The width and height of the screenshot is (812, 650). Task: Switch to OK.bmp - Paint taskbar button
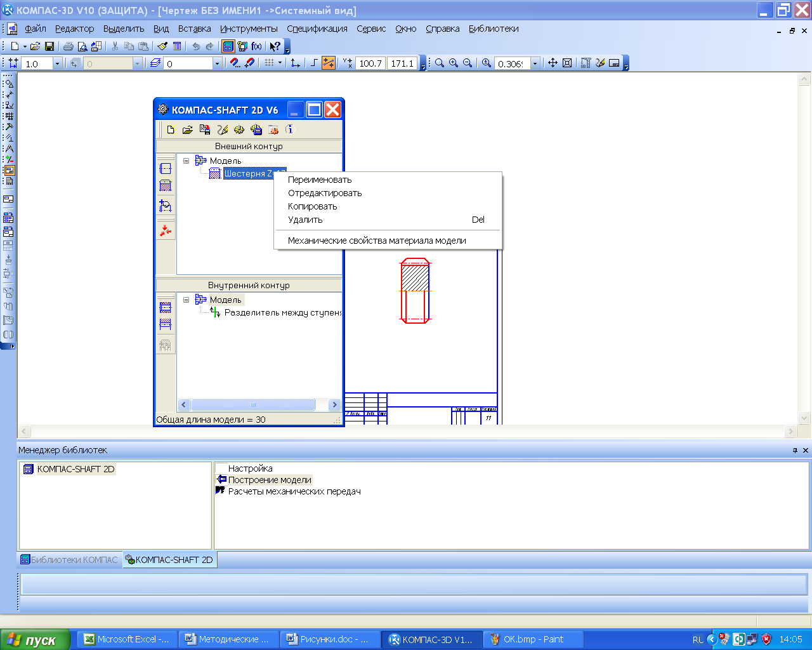(x=534, y=639)
